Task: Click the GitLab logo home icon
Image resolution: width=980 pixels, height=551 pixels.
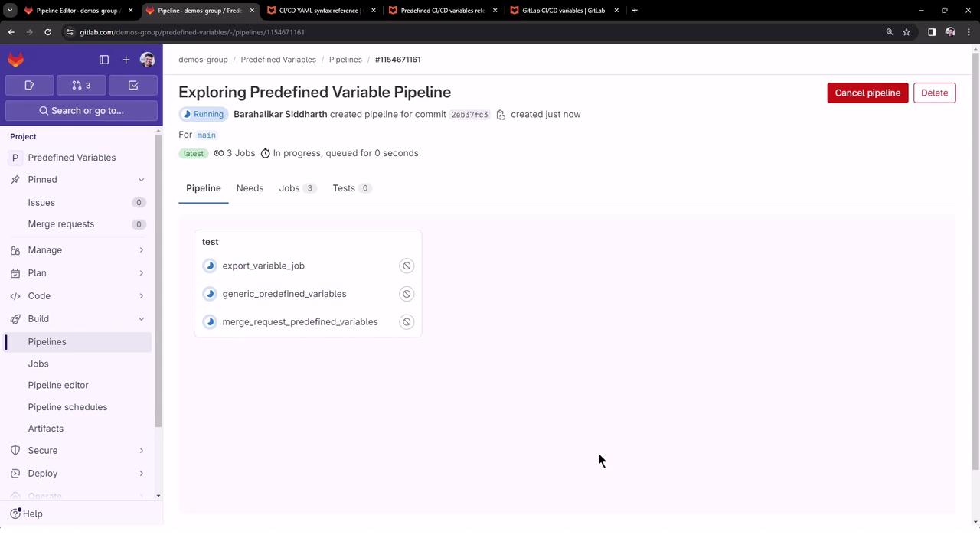Action: tap(15, 60)
